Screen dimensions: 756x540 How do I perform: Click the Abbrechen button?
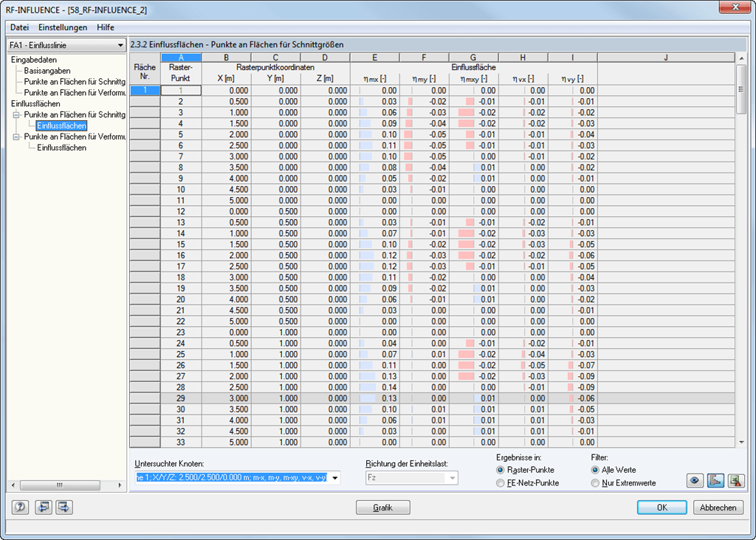point(718,508)
